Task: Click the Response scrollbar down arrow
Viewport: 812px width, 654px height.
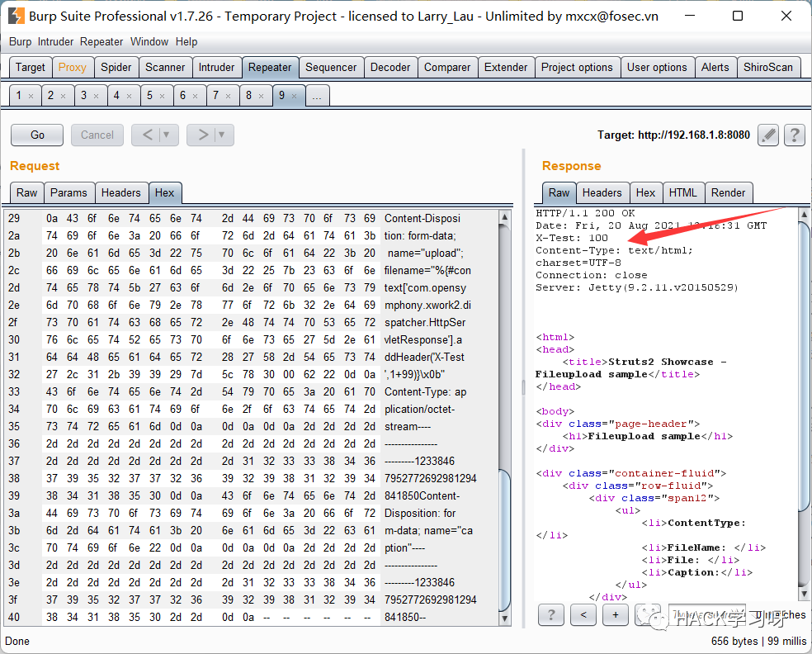Action: click(805, 594)
